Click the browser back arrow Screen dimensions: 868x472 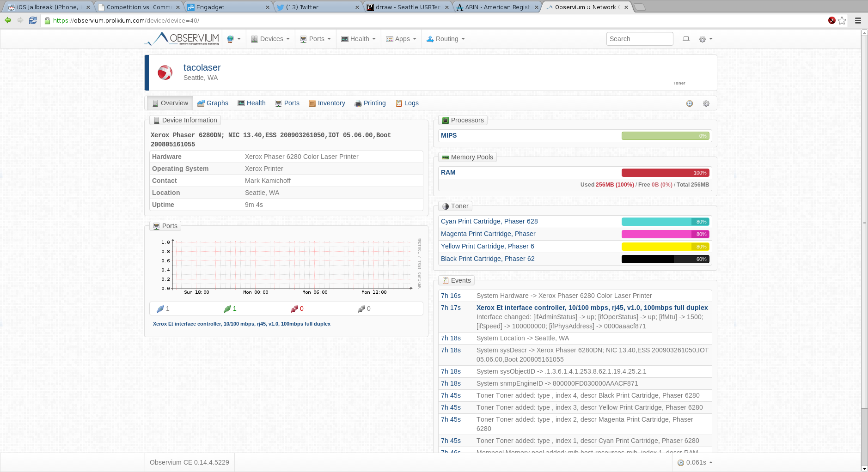point(7,20)
